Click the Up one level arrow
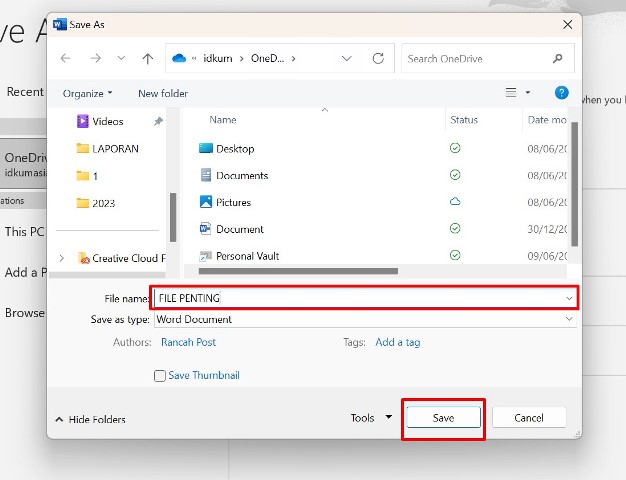Image resolution: width=626 pixels, height=480 pixels. pos(148,59)
